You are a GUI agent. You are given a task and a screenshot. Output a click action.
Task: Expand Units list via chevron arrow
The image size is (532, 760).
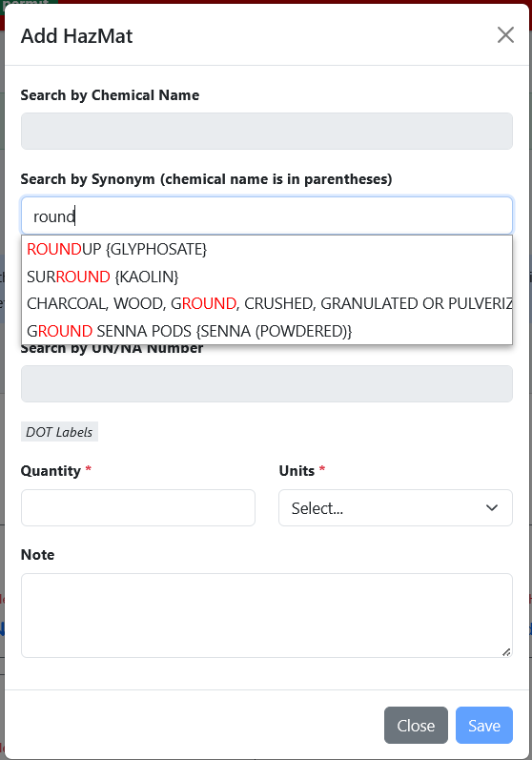click(x=492, y=507)
